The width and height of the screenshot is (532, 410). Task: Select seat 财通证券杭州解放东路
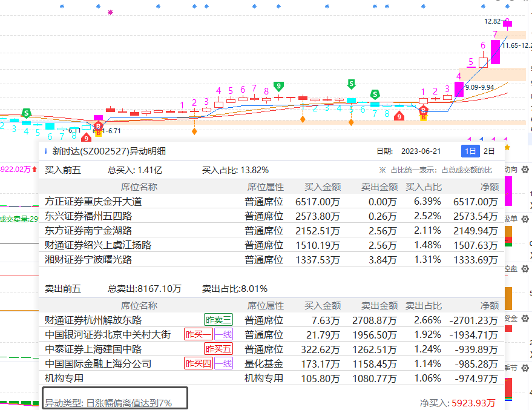[x=93, y=320]
